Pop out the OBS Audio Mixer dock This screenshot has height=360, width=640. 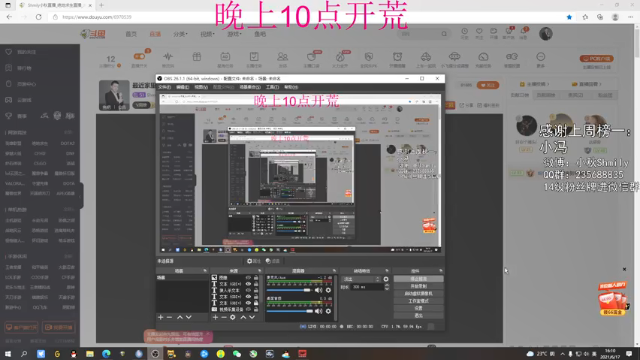334,271
